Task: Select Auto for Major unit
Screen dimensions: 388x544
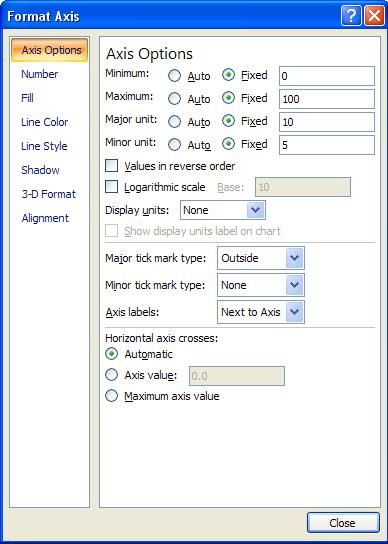Action: click(x=174, y=121)
